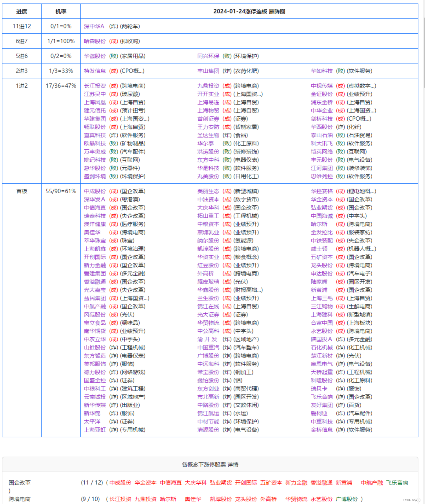Open 华瓷股份 in the 5进6 row
The width and height of the screenshot is (425, 504).
tap(95, 56)
